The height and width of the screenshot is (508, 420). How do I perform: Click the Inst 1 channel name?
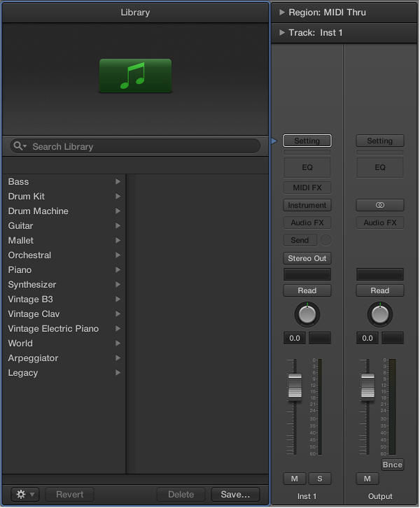[307, 496]
